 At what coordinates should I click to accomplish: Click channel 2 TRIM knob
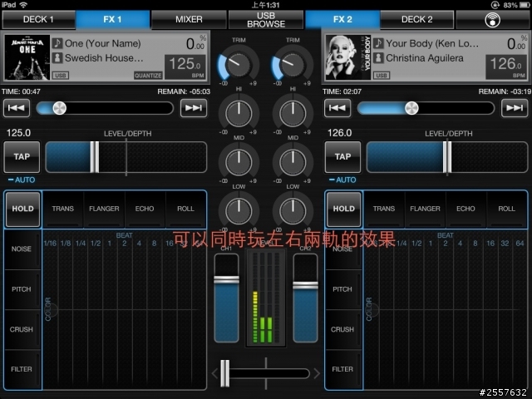(293, 64)
